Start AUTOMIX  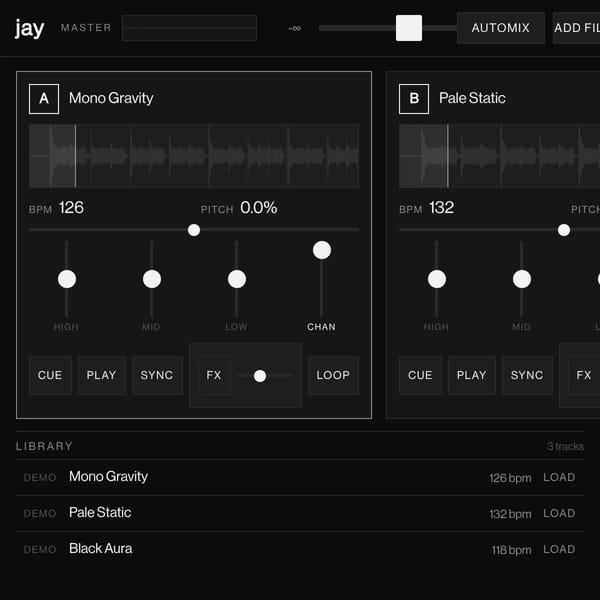pos(501,28)
